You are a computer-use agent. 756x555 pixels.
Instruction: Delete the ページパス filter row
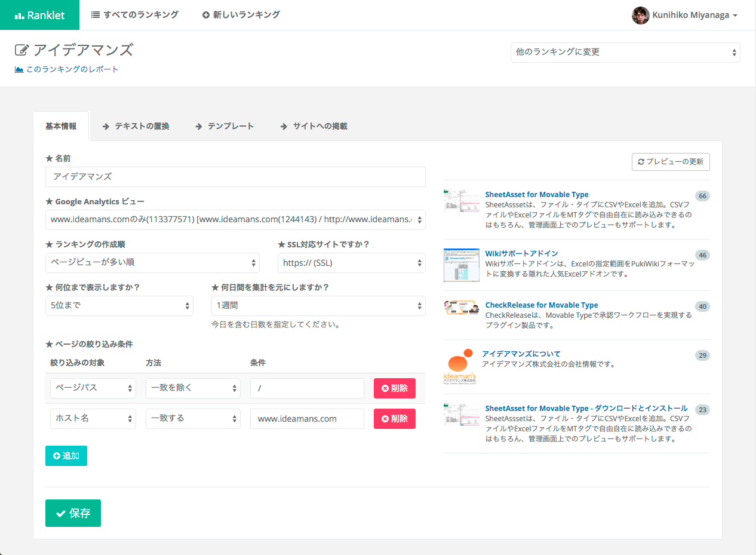pos(395,388)
